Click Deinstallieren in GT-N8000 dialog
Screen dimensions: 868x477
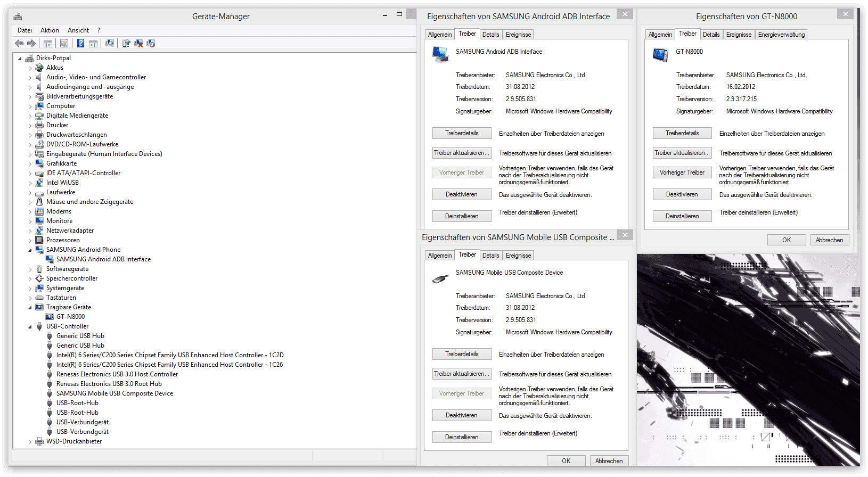[x=682, y=216]
